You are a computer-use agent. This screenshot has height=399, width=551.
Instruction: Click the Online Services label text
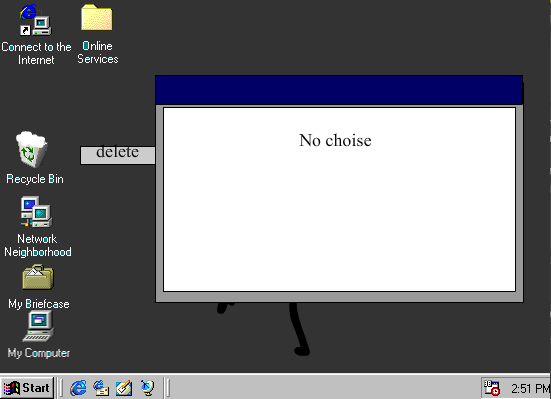click(98, 52)
